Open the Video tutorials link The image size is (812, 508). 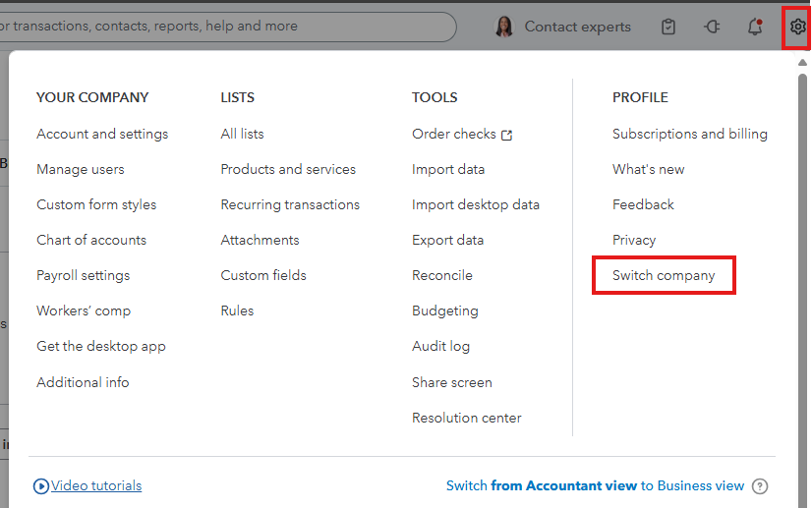[96, 485]
